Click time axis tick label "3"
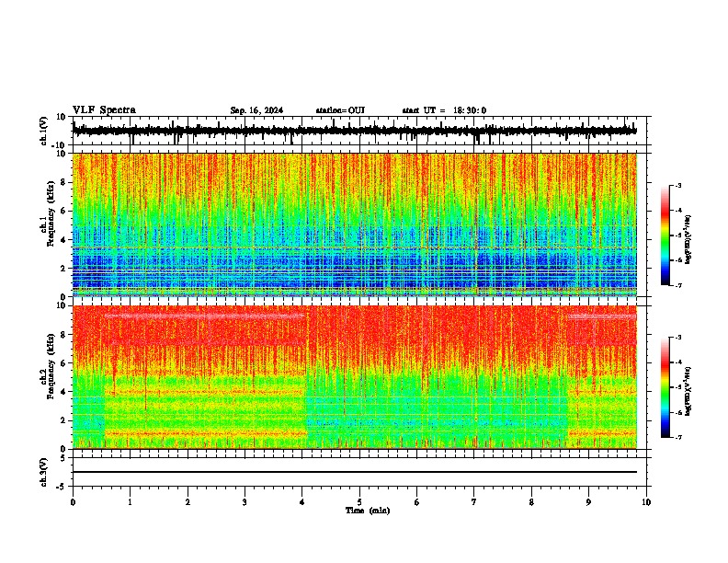 tap(245, 501)
